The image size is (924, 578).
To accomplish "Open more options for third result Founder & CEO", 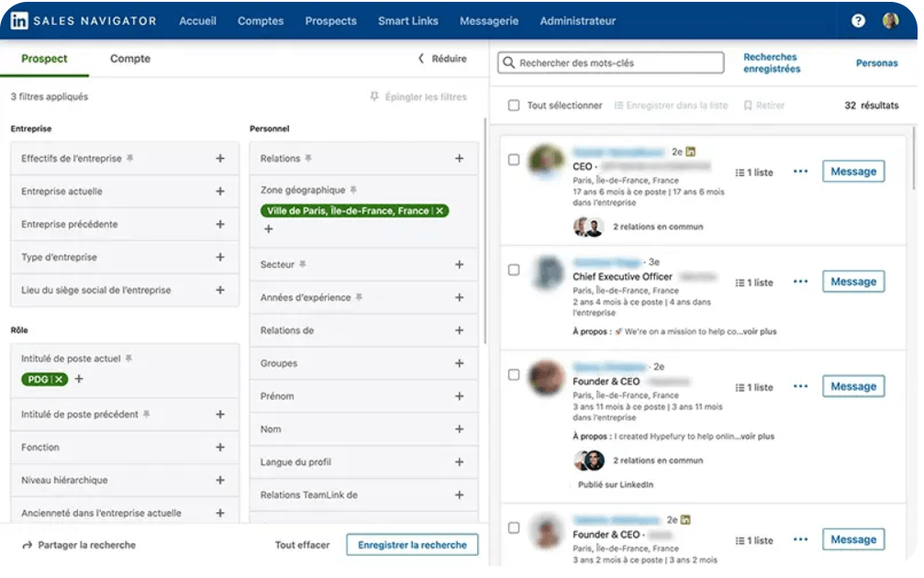I will [800, 386].
